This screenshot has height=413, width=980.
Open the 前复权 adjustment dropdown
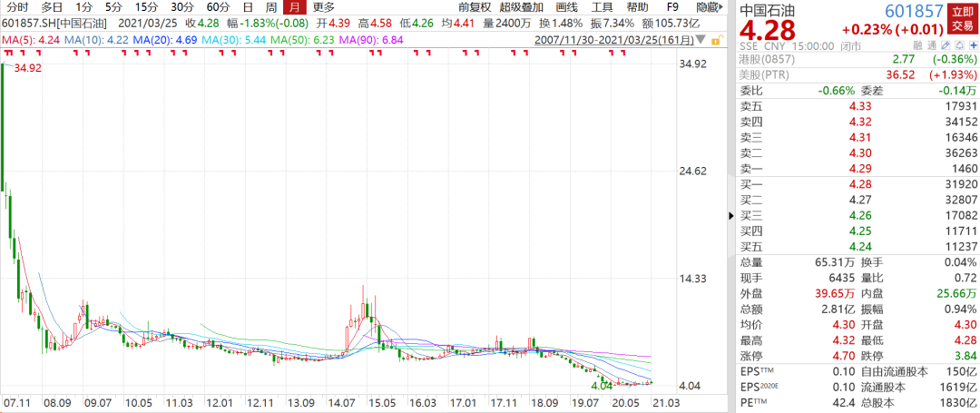475,7
